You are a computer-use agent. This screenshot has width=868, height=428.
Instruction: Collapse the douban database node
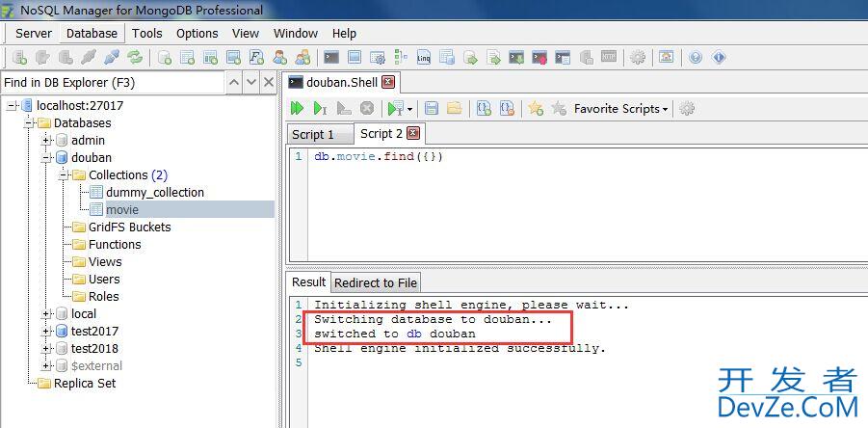point(47,158)
